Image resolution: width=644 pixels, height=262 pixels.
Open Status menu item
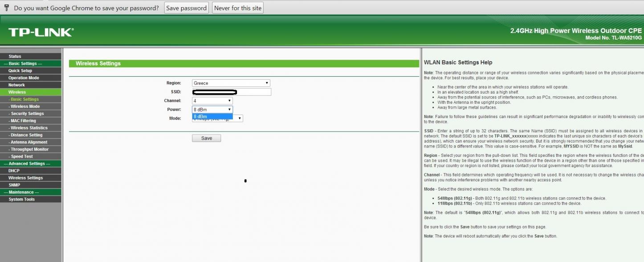coord(15,57)
